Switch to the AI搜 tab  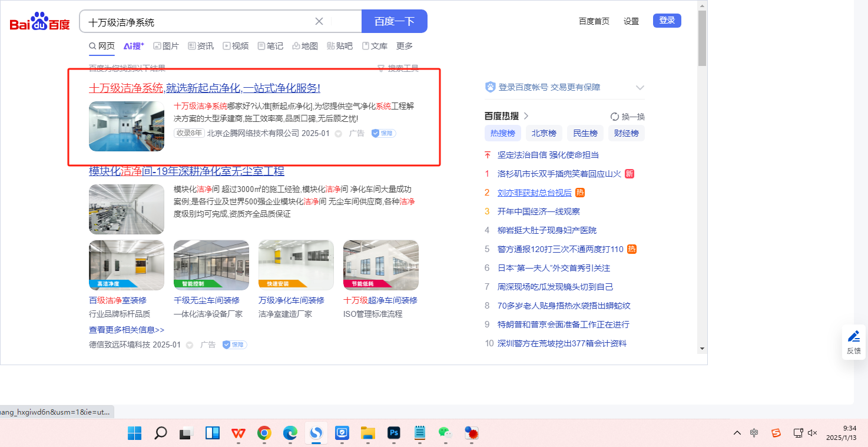click(x=134, y=46)
